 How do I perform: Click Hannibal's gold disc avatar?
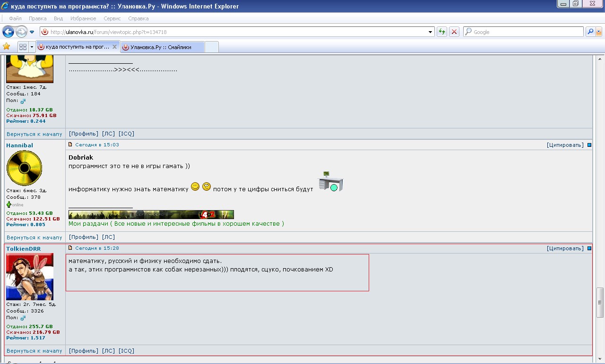[24, 168]
